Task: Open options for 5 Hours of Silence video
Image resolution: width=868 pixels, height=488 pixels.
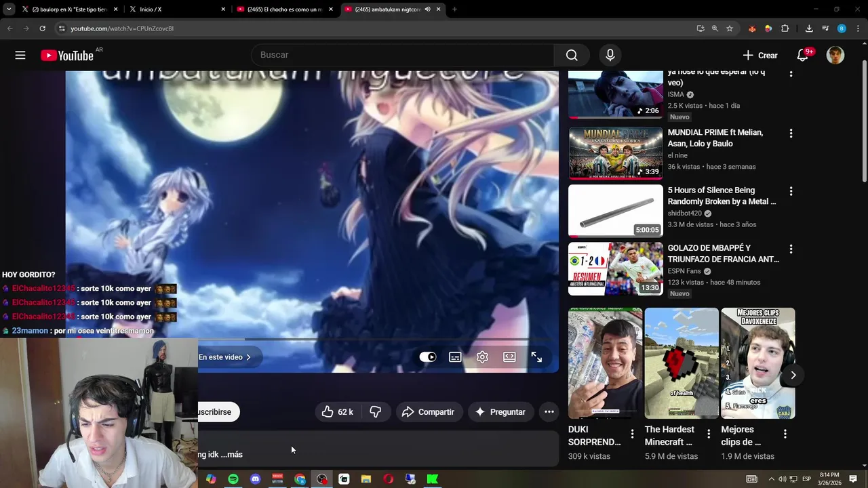Action: (x=791, y=192)
